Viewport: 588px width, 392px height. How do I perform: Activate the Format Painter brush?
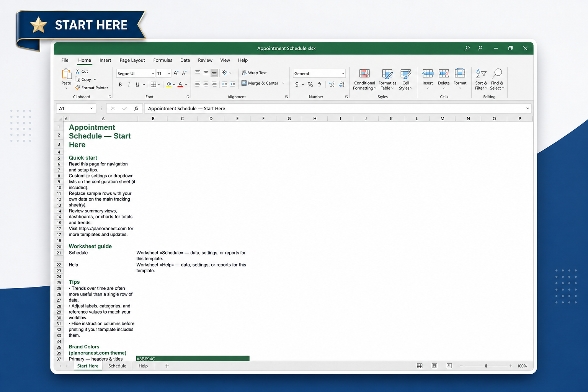click(x=78, y=87)
